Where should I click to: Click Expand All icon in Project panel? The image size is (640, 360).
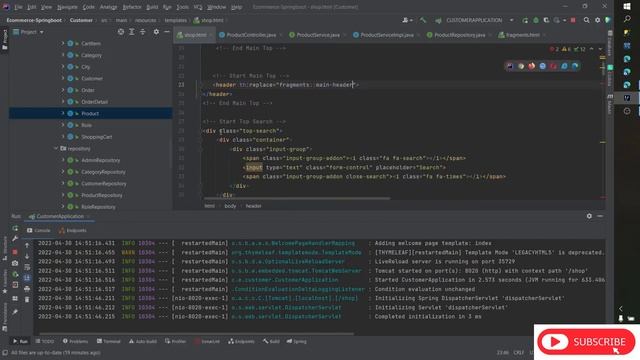pyautogui.click(x=132, y=31)
